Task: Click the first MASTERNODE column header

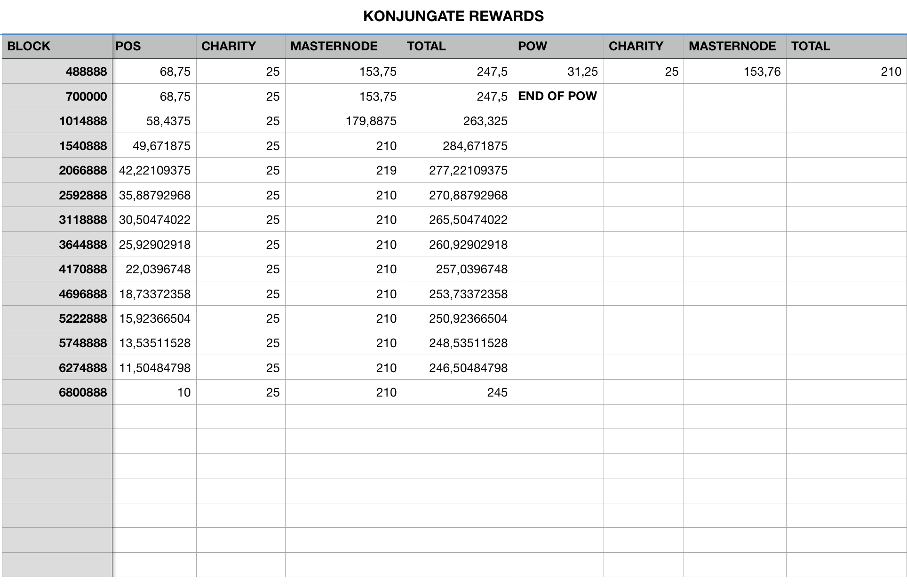Action: tap(334, 46)
